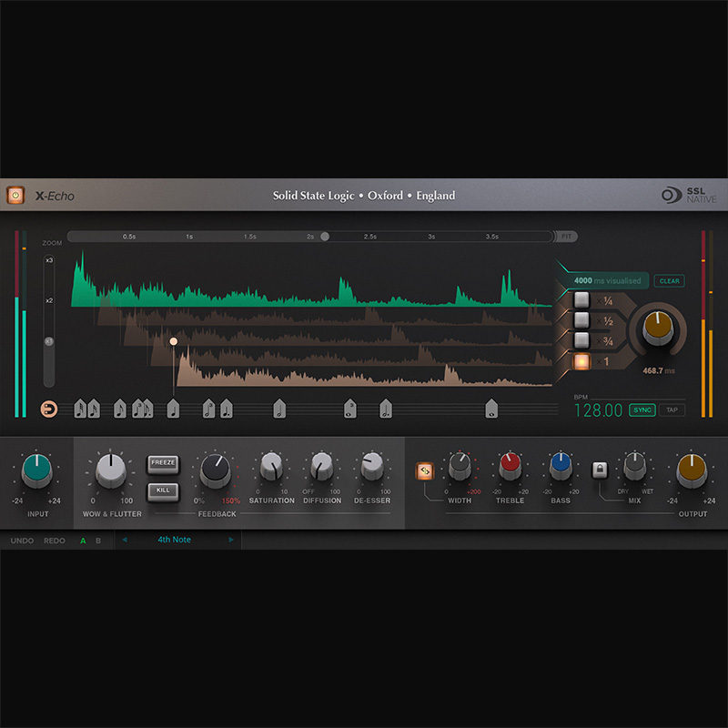The height and width of the screenshot is (728, 728).
Task: Click the INPUT gain knob
Action: 37,470
